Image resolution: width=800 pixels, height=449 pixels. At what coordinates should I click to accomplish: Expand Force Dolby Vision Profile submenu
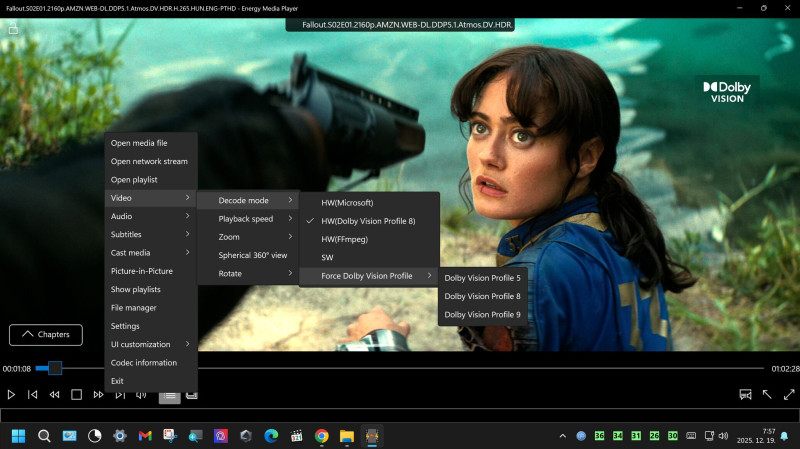(369, 276)
